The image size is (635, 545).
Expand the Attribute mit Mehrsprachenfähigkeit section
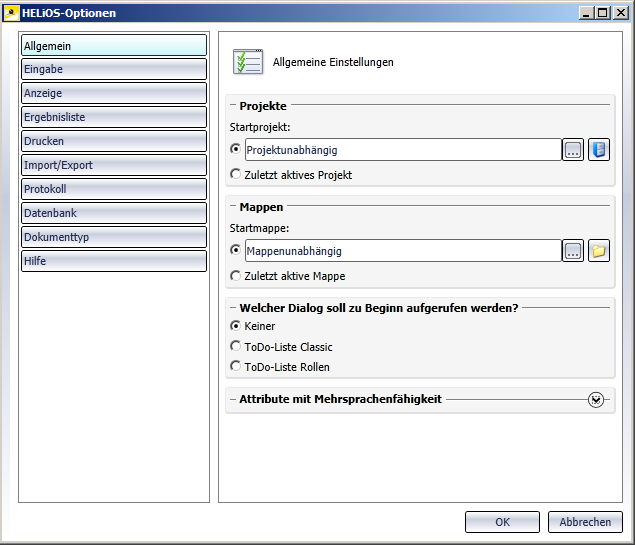(x=596, y=400)
